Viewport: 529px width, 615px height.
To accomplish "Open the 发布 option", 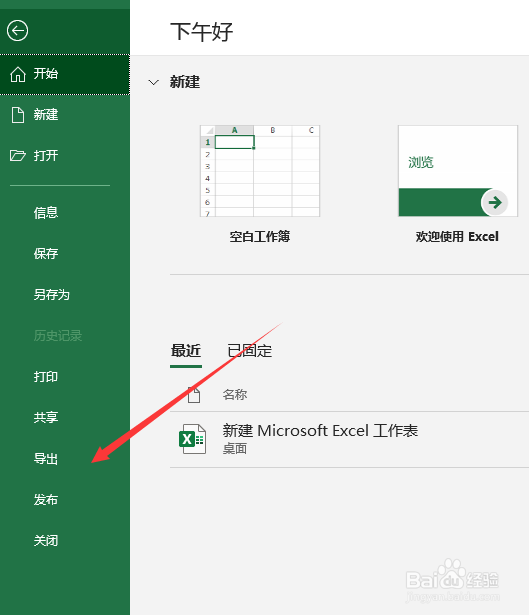I will coord(46,500).
